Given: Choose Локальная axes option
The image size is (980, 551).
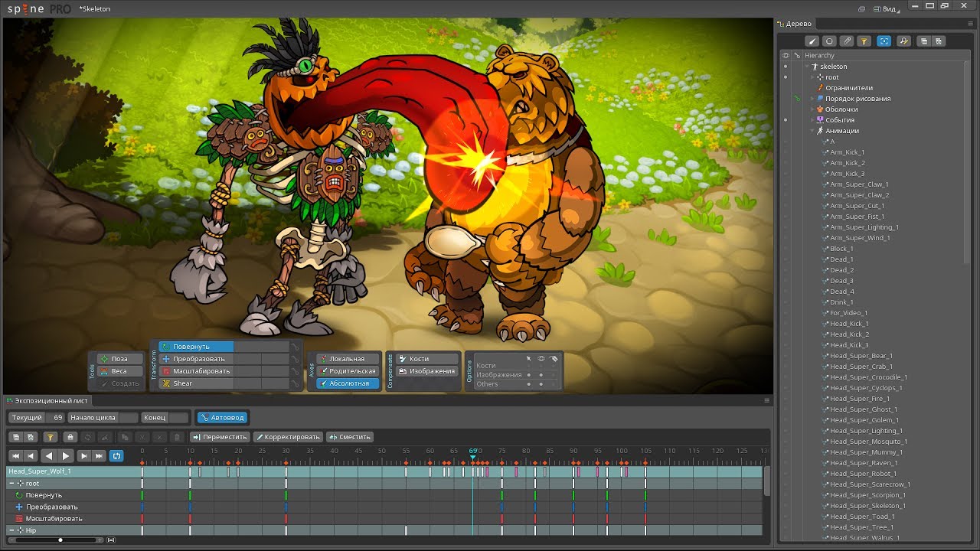Looking at the screenshot, I should point(348,359).
